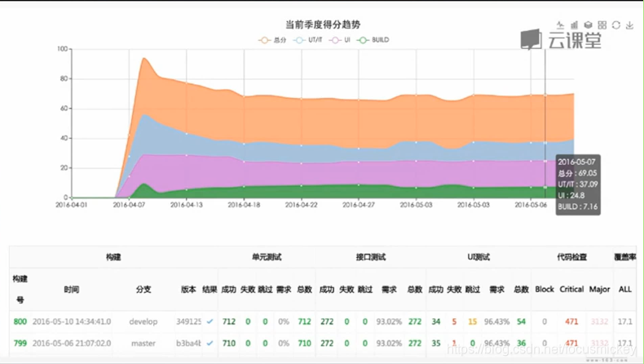Toggle the UI legend series

pos(340,40)
